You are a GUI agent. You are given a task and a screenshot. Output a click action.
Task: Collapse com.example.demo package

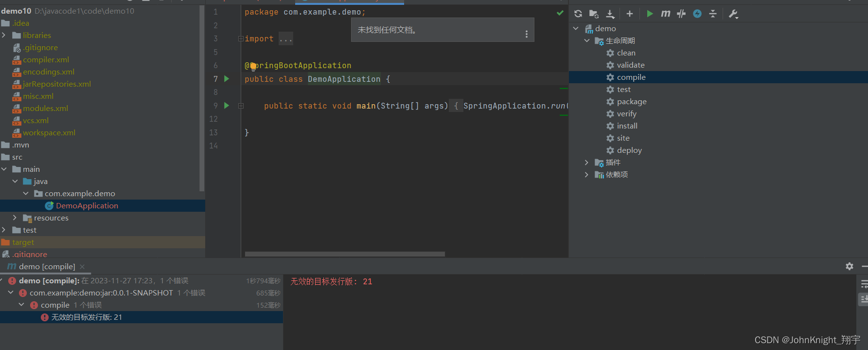tap(26, 193)
